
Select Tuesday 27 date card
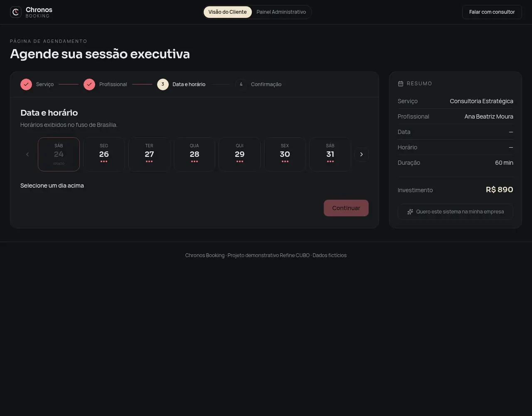pyautogui.click(x=149, y=154)
